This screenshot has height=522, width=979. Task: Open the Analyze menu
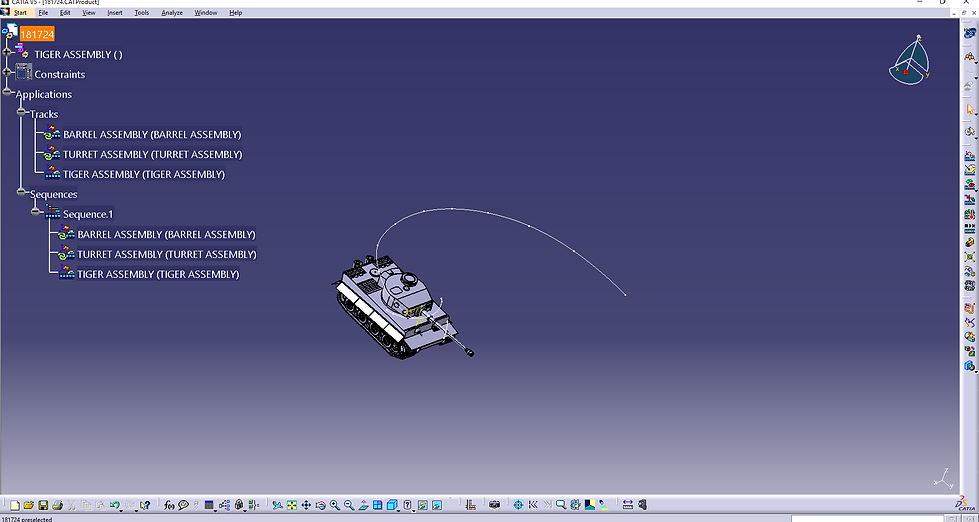click(172, 12)
